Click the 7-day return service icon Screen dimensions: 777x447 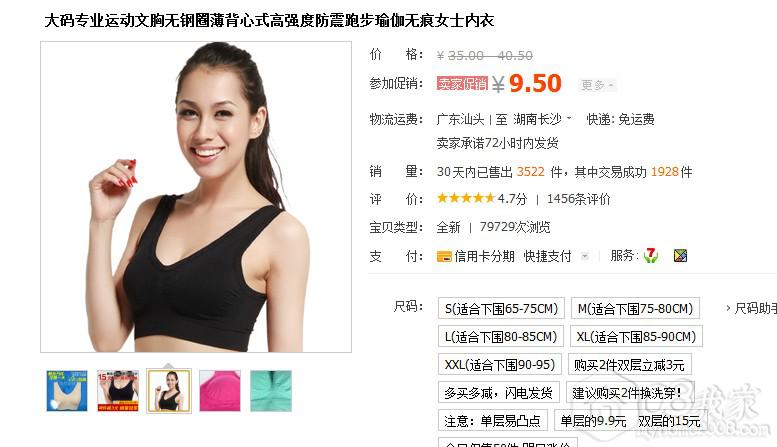[651, 256]
